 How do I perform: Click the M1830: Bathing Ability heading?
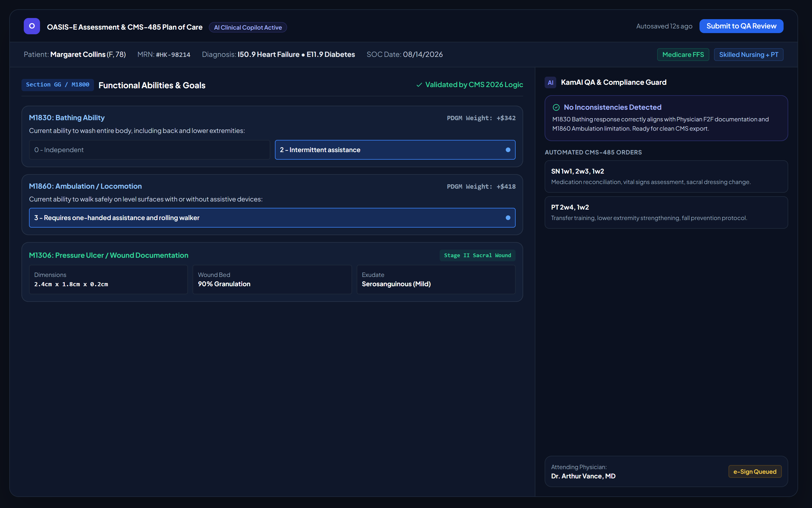67,118
